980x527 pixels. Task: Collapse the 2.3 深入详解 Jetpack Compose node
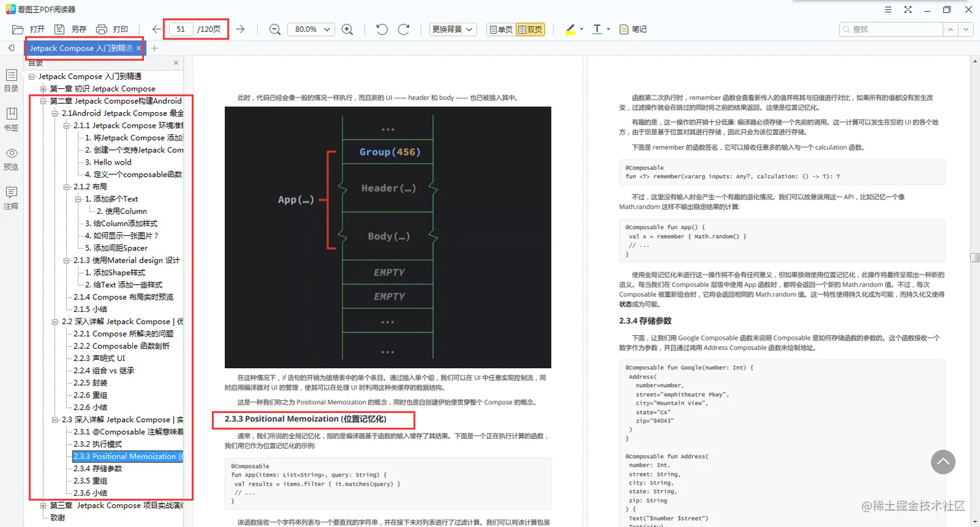coord(55,420)
